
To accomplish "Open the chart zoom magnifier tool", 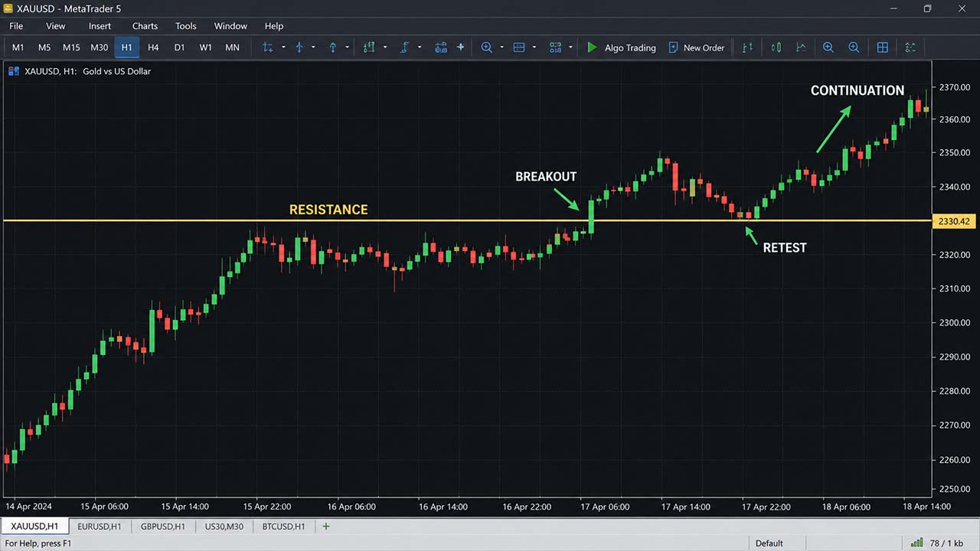I will click(x=486, y=47).
